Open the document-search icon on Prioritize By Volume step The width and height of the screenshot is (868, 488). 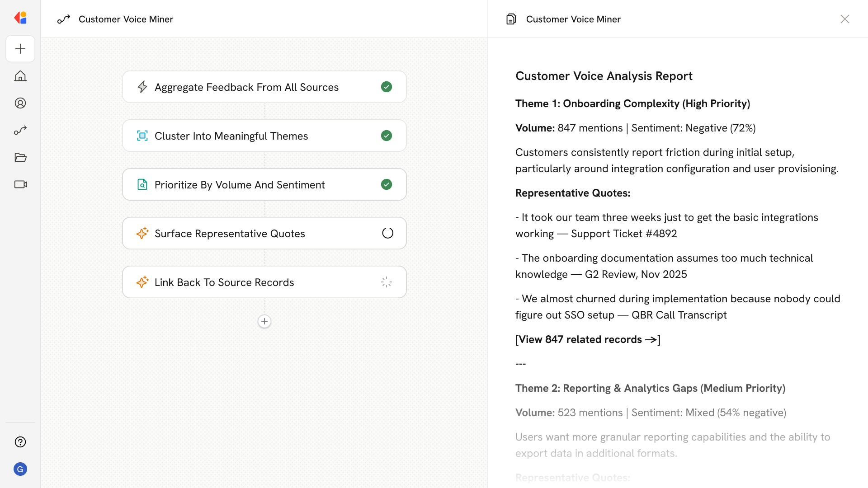(142, 184)
